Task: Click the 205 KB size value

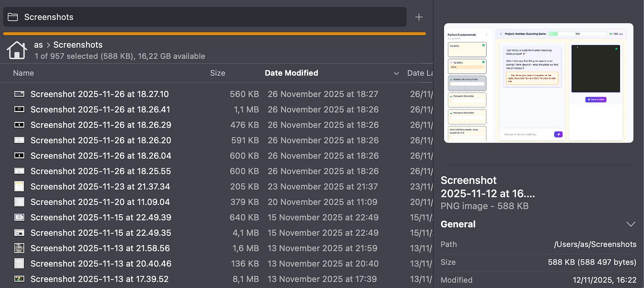Action: coord(245,186)
